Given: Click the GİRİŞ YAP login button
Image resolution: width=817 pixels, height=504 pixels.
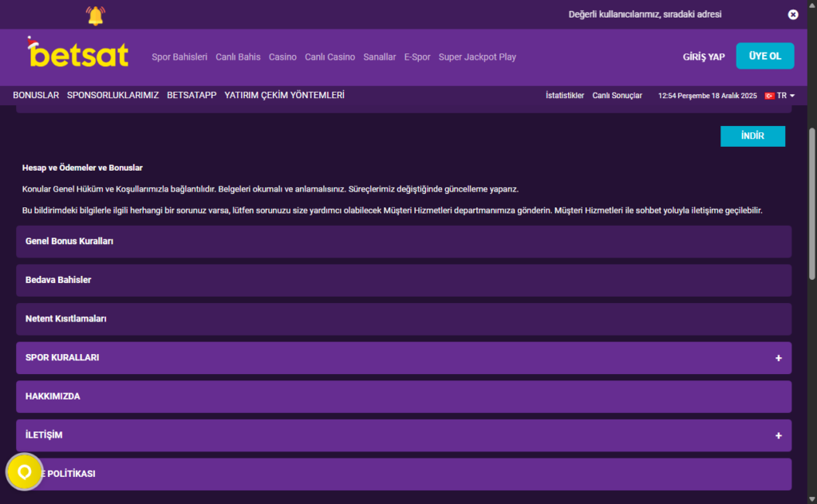Looking at the screenshot, I should pyautogui.click(x=704, y=57).
